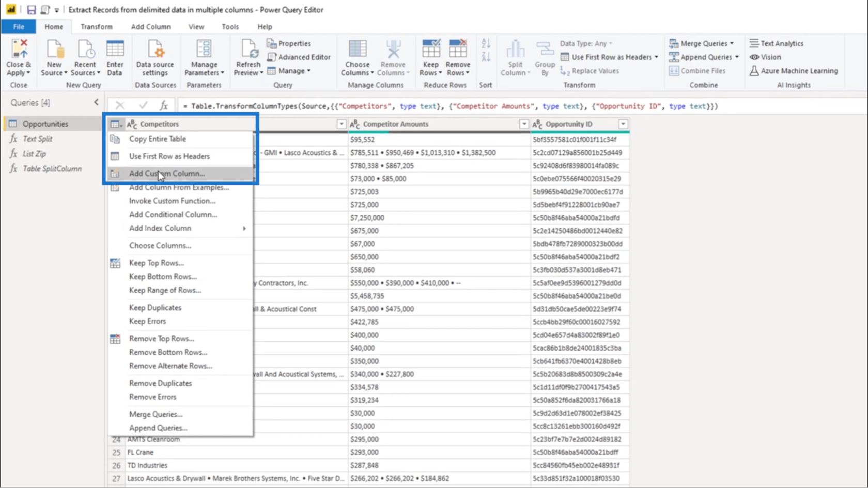Expand the Data Type: Any dropdown
Screen dimensions: 868x488
tap(586, 43)
